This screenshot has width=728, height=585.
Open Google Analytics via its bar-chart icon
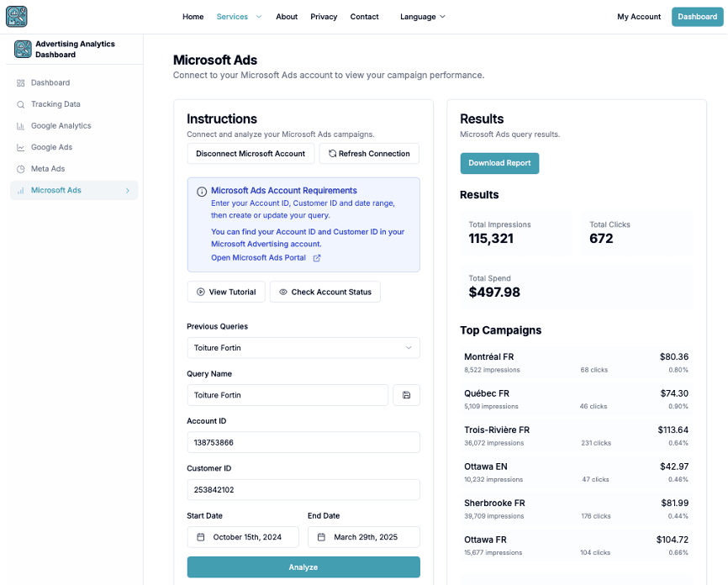coord(20,125)
